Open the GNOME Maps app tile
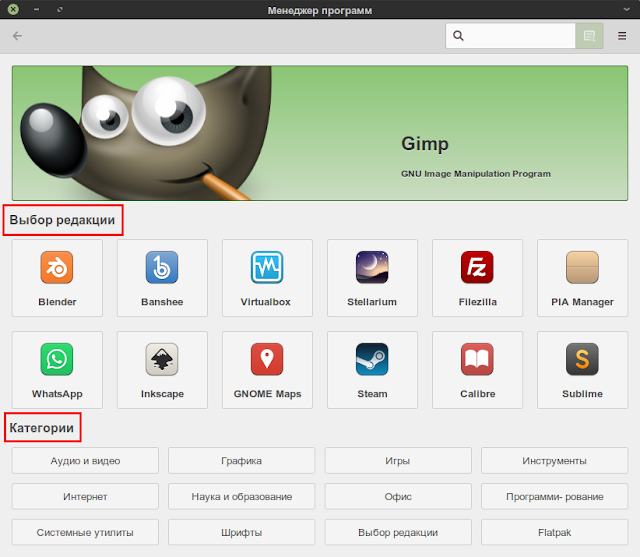 tap(267, 370)
